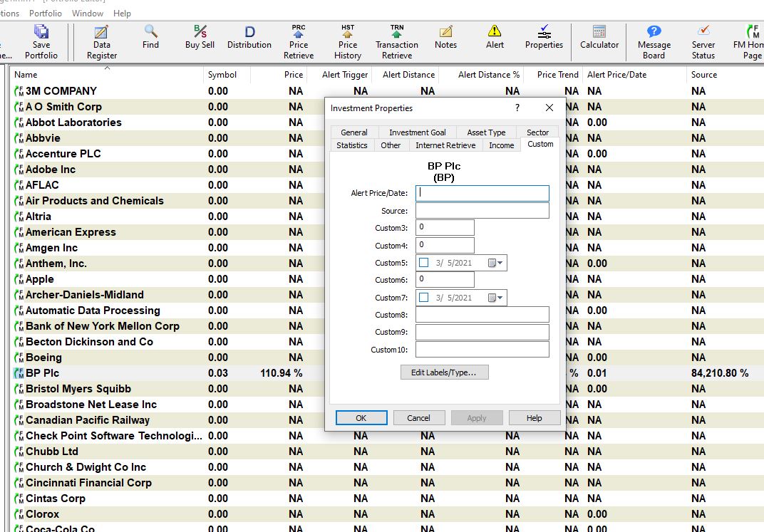Image resolution: width=764 pixels, height=532 pixels.
Task: Open the Portfolio menu
Action: click(46, 13)
